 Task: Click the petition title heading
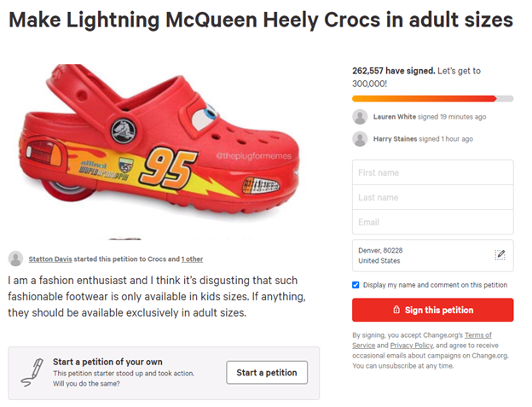point(261,20)
